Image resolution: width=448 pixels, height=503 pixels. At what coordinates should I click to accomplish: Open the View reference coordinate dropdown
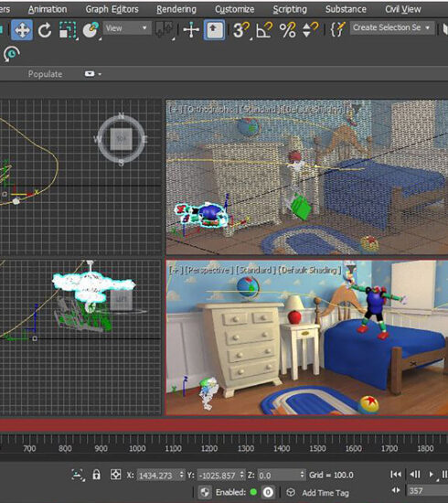pyautogui.click(x=127, y=28)
